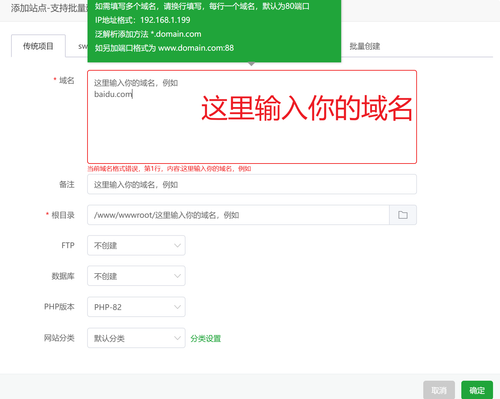Click the tooltip line mentioning *.domain.com
Viewport: 500px width, 399px height.
point(148,34)
